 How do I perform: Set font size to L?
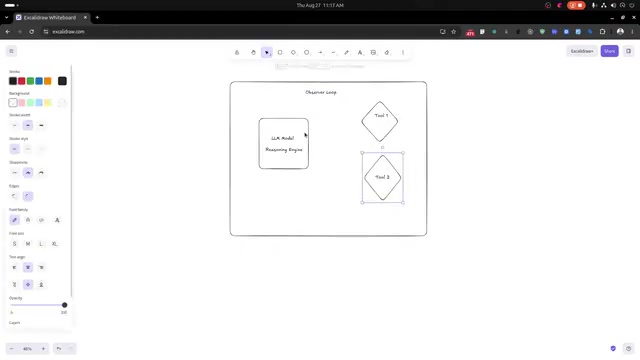tap(41, 244)
